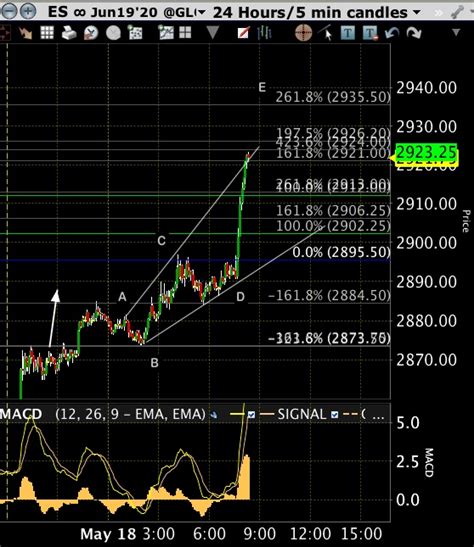Viewport: 474px width, 547px height.
Task: Click the add text annotation T icon
Action: (x=347, y=33)
